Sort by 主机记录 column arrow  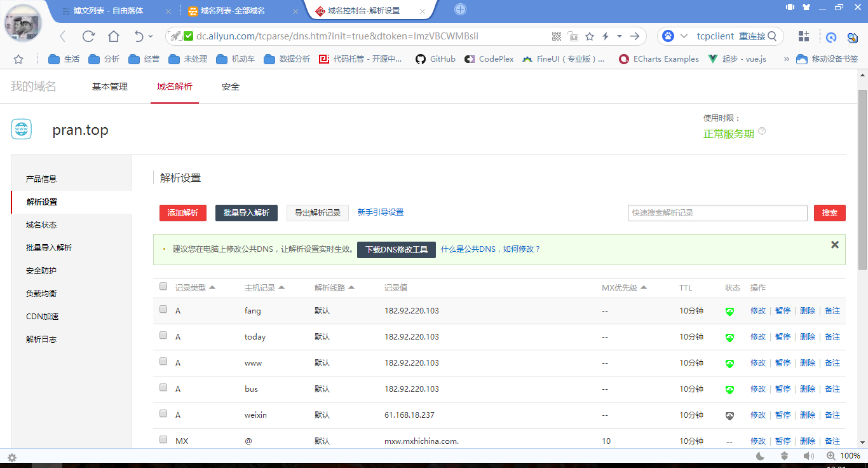281,287
